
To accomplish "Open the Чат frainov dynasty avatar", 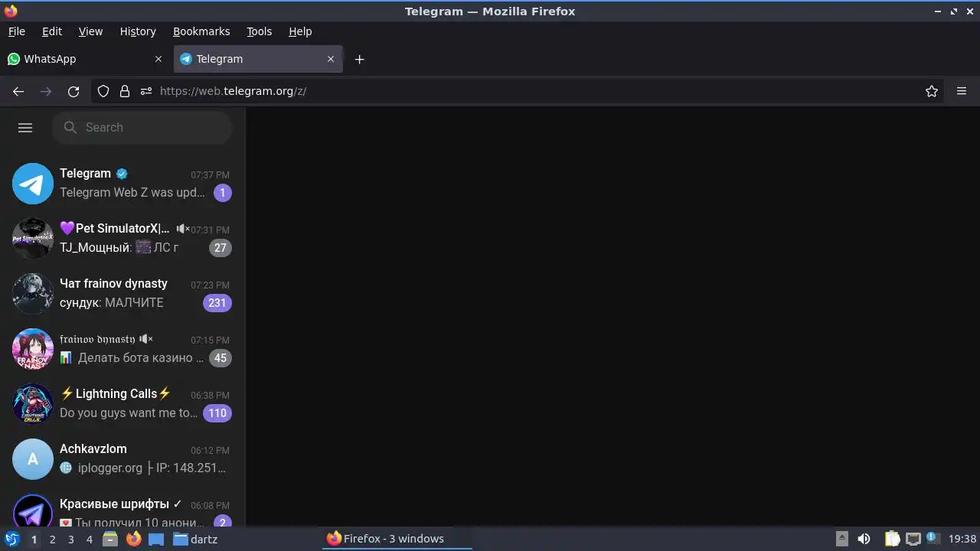I will point(33,294).
